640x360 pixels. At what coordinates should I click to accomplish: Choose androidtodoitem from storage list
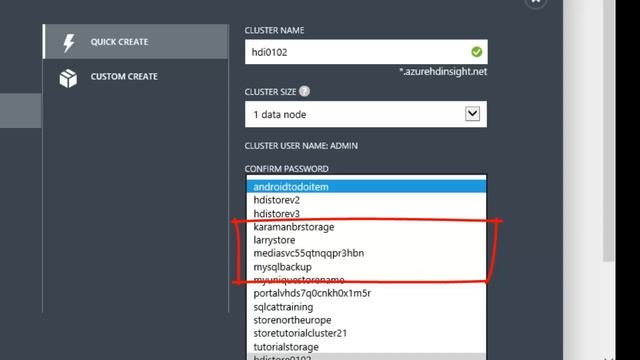(x=367, y=187)
